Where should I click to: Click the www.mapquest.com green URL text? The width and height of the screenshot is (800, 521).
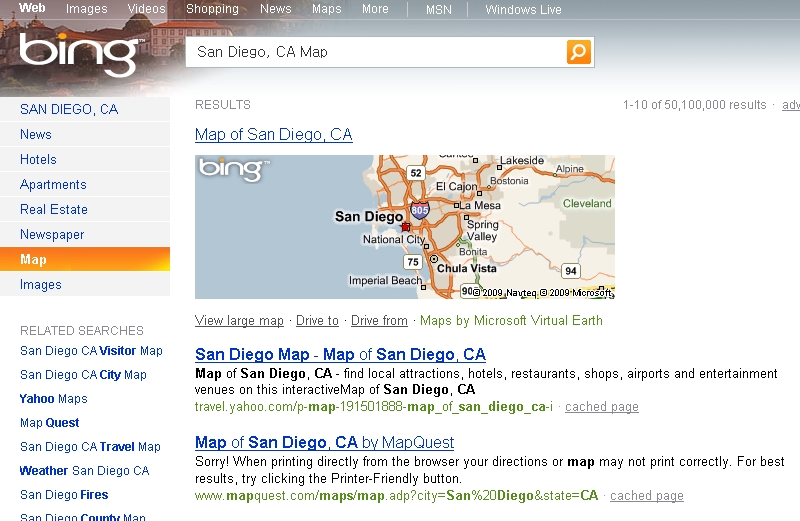(396, 495)
